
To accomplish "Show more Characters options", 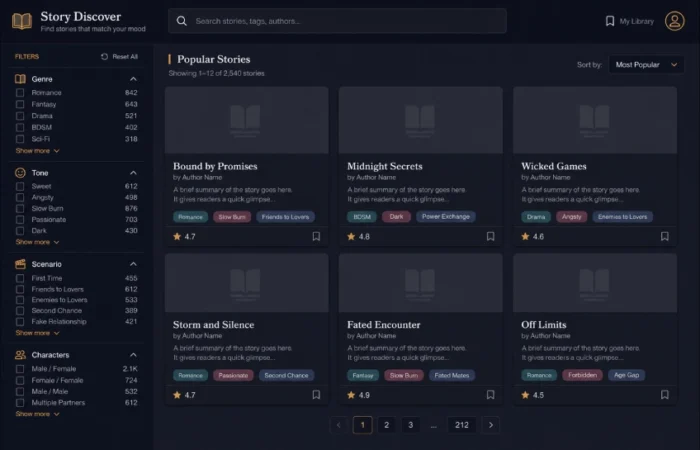I will [x=38, y=414].
